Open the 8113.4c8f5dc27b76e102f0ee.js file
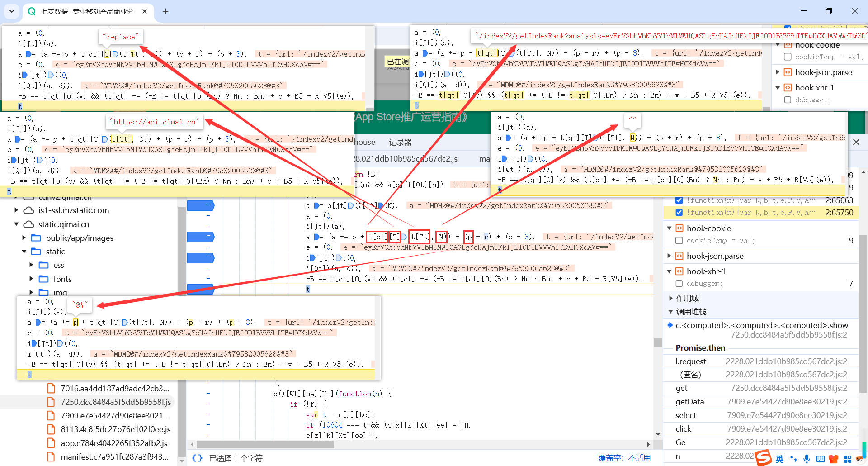Viewport: 868px width, 466px height. 116,429
